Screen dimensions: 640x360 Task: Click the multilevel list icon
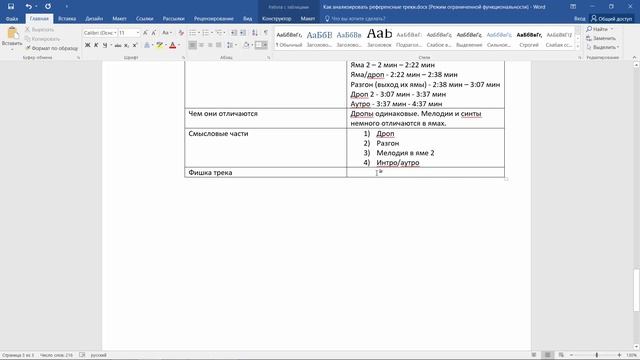click(x=219, y=33)
